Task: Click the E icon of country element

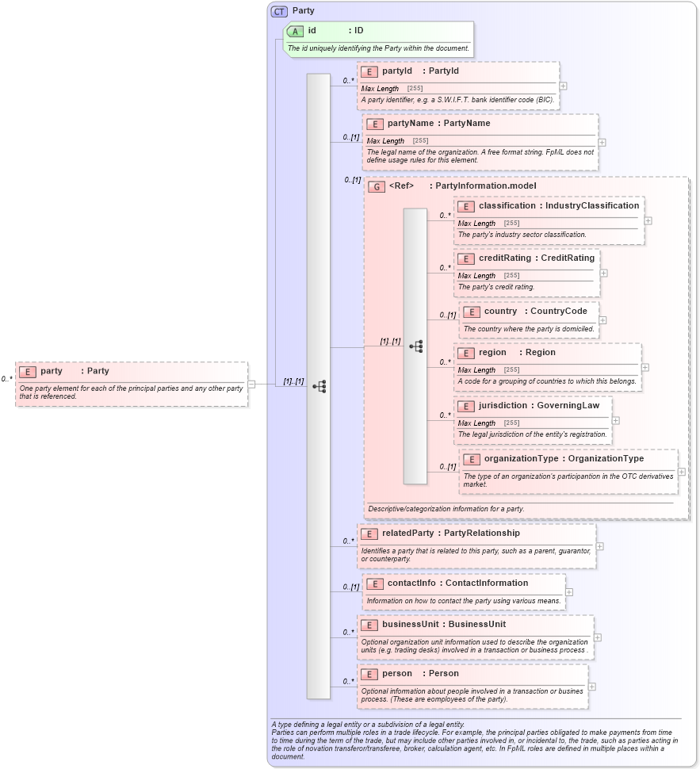Action: (x=471, y=312)
